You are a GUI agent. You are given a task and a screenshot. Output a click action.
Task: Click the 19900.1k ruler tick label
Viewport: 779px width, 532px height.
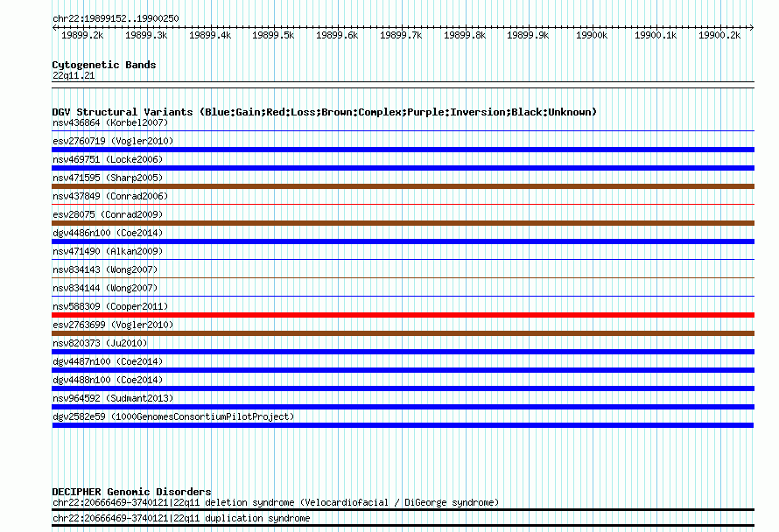[x=656, y=35]
